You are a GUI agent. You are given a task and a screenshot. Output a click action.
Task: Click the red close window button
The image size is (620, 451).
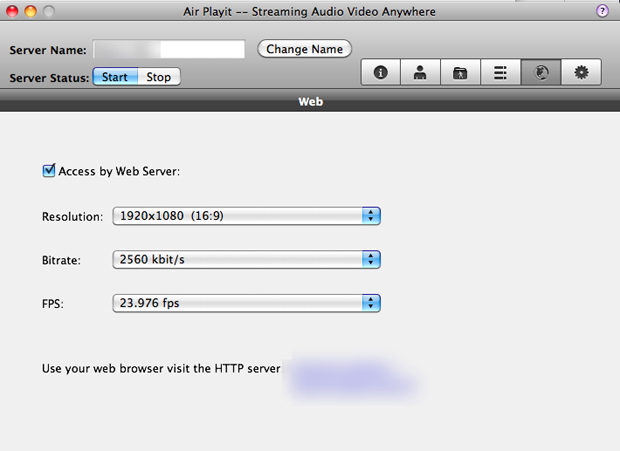[x=12, y=11]
